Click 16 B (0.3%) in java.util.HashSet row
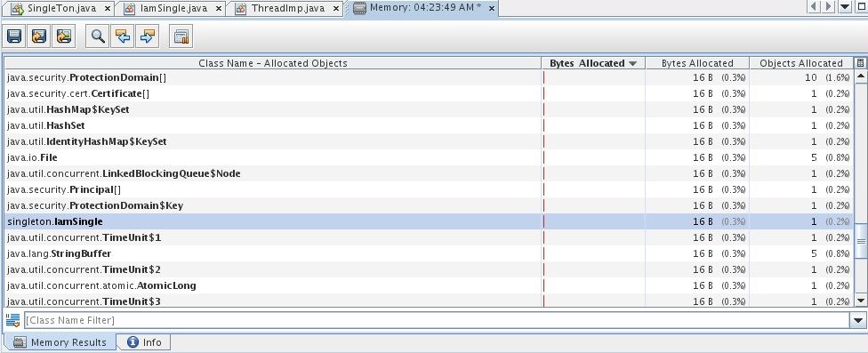 [719, 125]
